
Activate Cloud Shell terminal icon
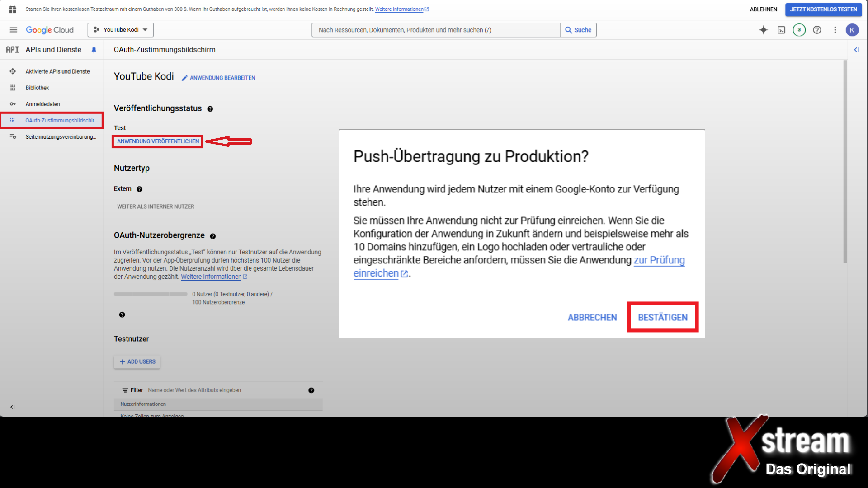click(781, 30)
